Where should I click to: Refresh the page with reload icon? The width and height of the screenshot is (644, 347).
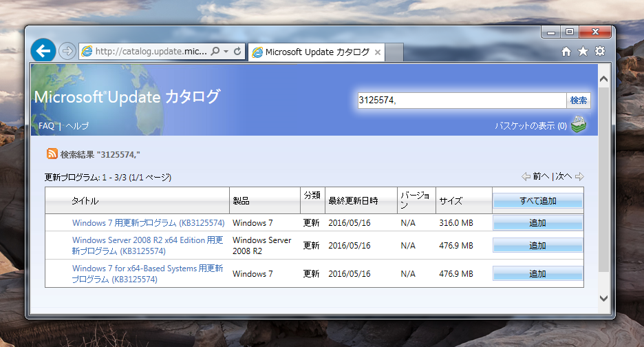pyautogui.click(x=237, y=52)
